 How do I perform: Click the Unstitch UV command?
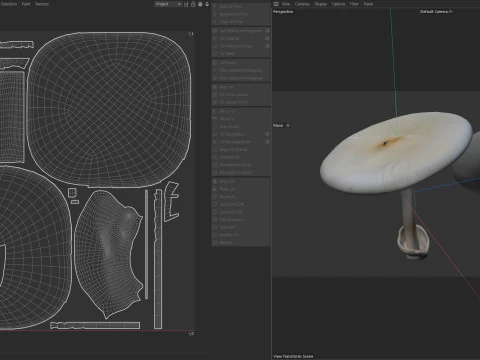[241, 157]
